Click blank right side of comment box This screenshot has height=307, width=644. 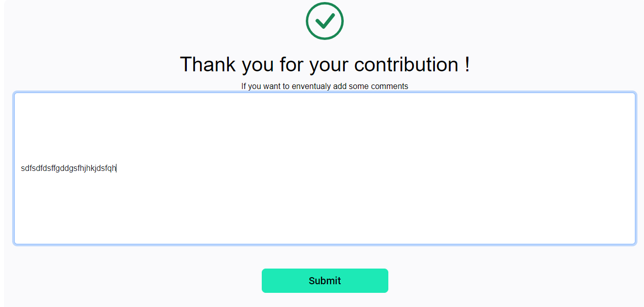pos(456,168)
